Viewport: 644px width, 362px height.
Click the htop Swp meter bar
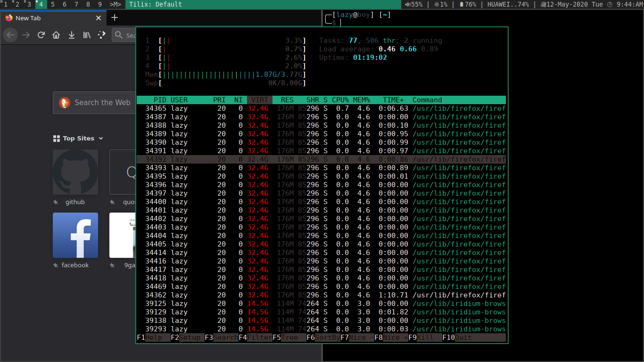(225, 83)
